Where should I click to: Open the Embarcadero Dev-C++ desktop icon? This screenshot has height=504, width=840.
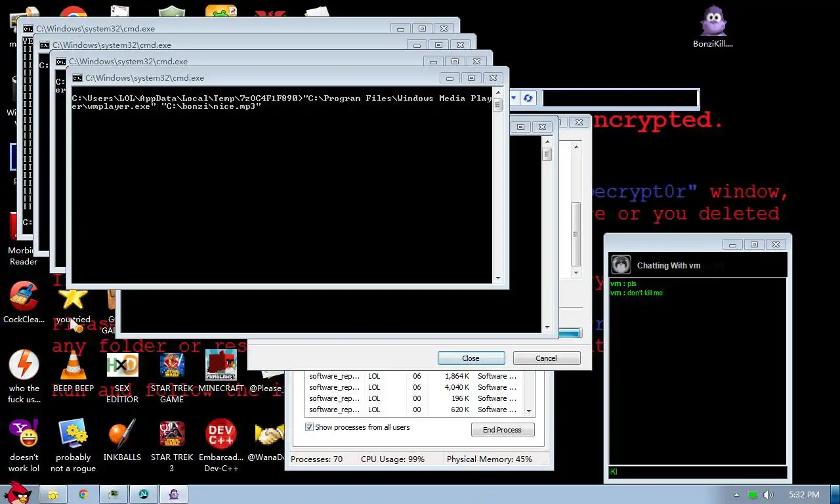click(221, 446)
